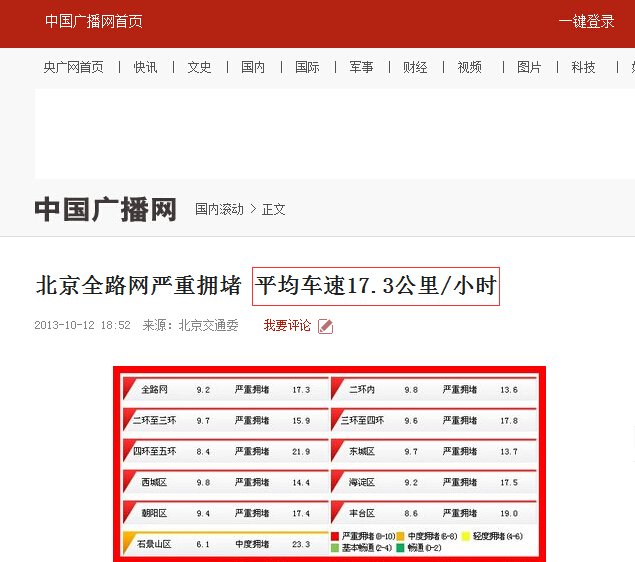Click the yellow 轻度拥堵 legend swatch
This screenshot has height=562, width=635.
tap(466, 536)
